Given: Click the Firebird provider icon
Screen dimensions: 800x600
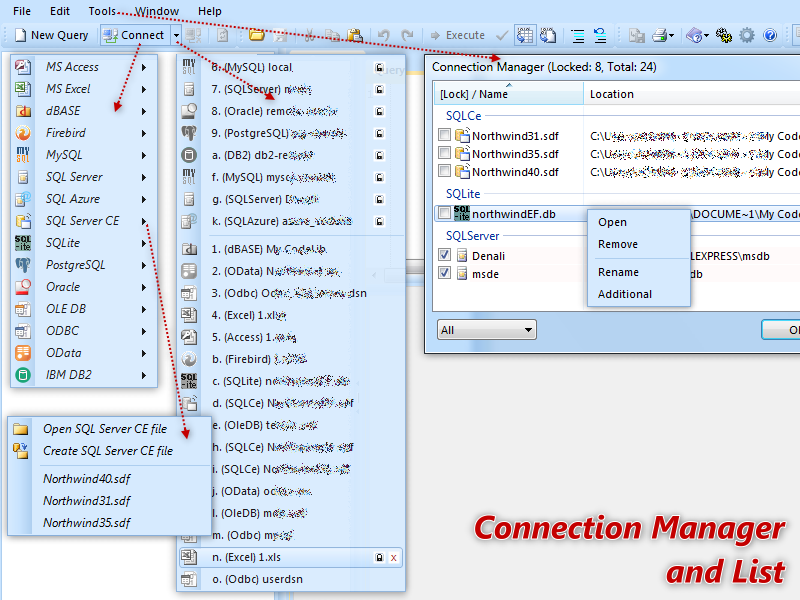Looking at the screenshot, I should click(23, 133).
